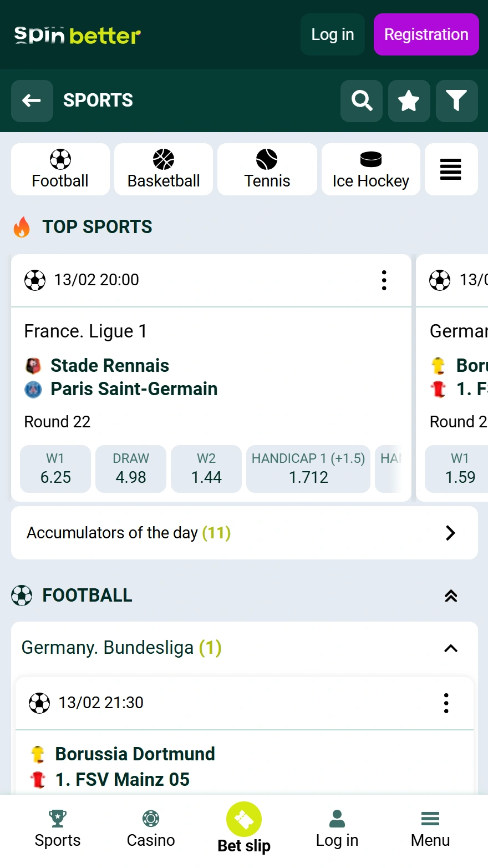Open the filter funnel icon
The image size is (488, 868).
[456, 101]
